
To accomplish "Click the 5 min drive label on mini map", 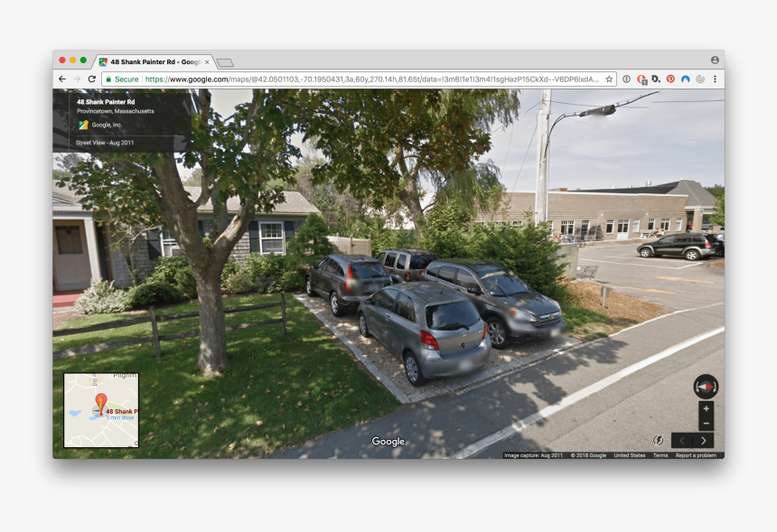I will 121,417.
